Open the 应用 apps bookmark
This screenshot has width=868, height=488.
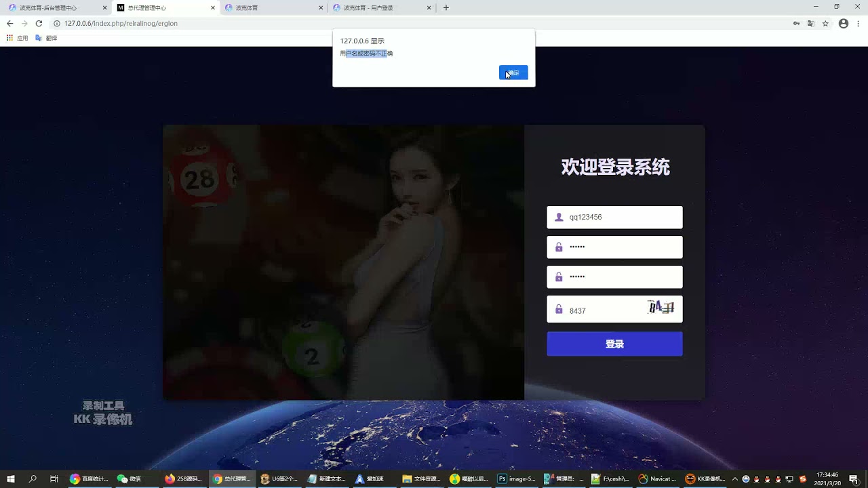(x=18, y=38)
